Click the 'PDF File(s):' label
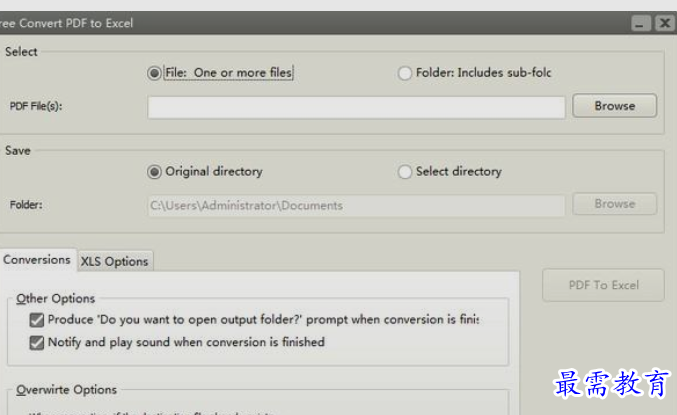Viewport: 677px width, 415px height. coord(36,106)
